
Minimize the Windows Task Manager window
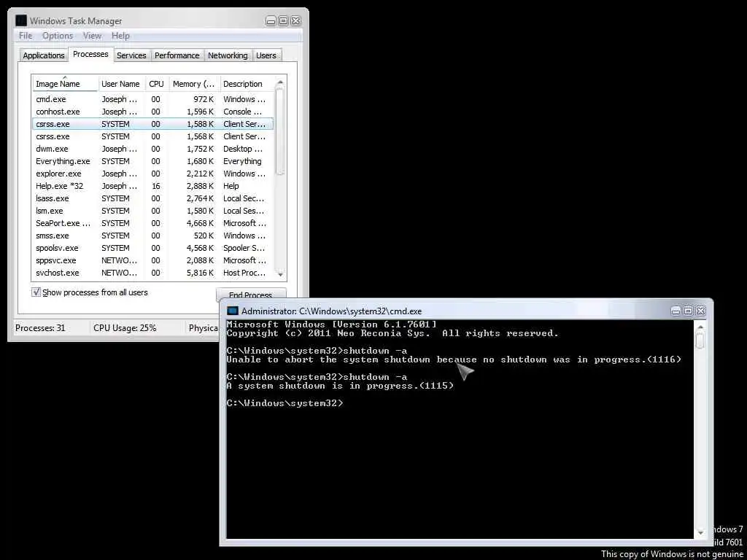pos(271,21)
